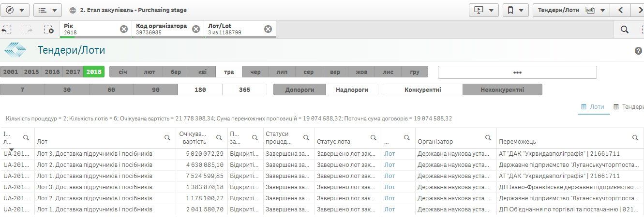Screen dimensions: 644x223
Task: Open the Тендери/Лоти sheet dropdown
Action: pos(571,10)
